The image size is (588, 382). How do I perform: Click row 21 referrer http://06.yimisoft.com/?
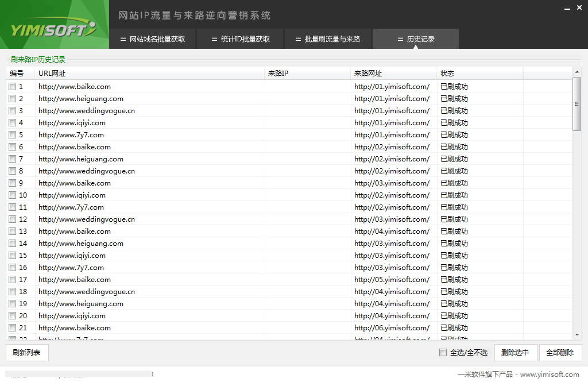pyautogui.click(x=392, y=327)
